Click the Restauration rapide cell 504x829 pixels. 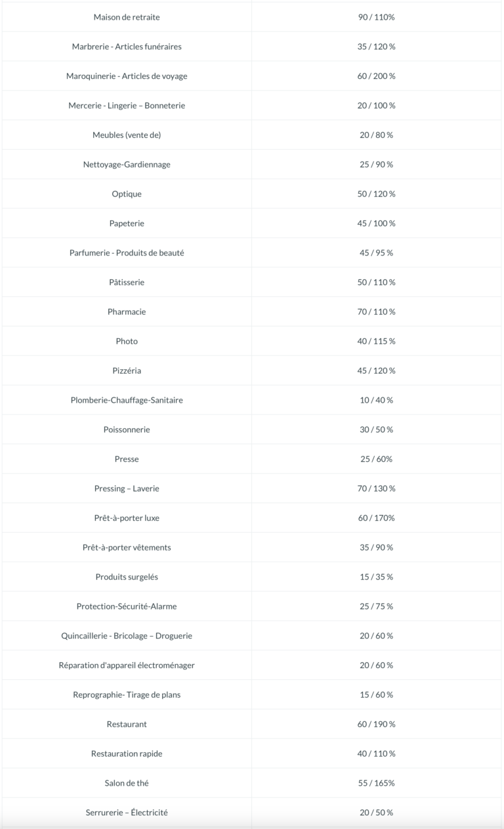pyautogui.click(x=127, y=754)
